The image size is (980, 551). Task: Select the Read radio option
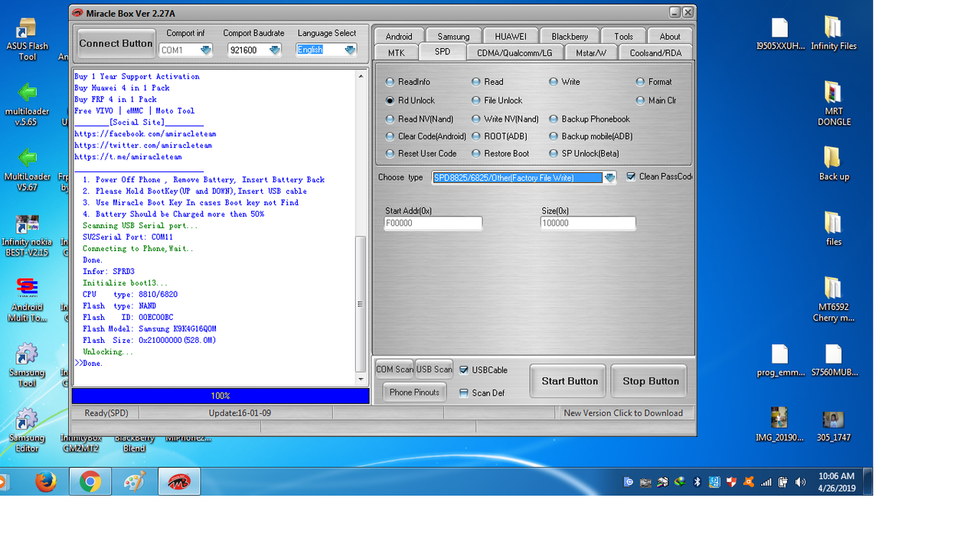[488, 82]
